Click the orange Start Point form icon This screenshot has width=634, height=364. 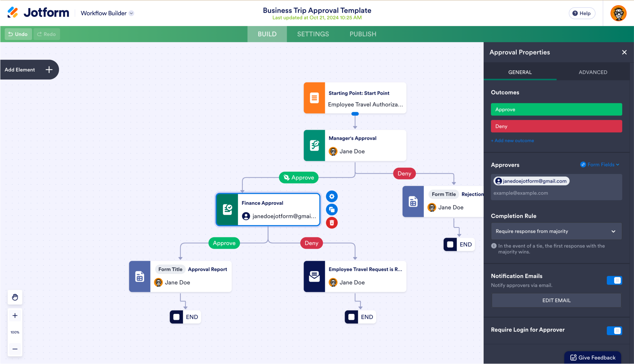[314, 98]
